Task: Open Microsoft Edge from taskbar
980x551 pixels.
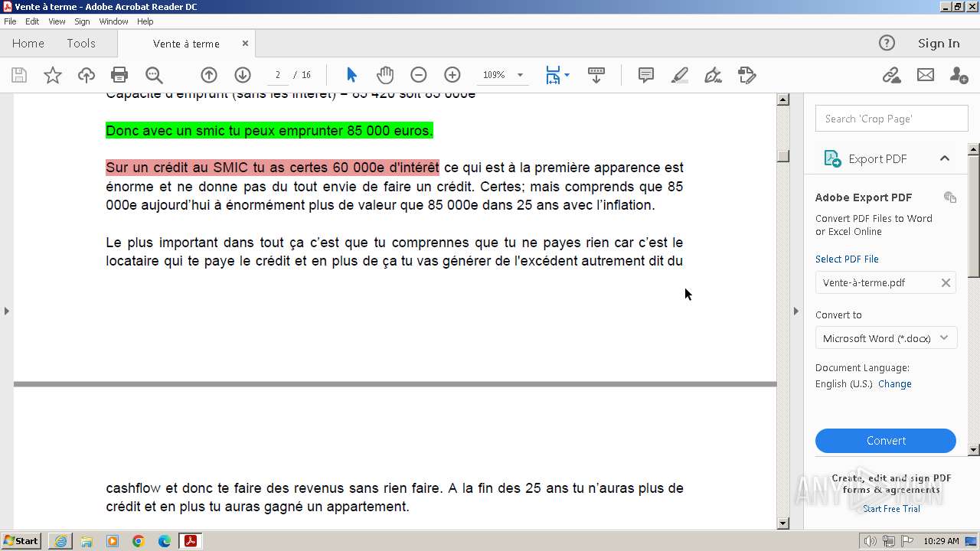Action: coord(165,541)
